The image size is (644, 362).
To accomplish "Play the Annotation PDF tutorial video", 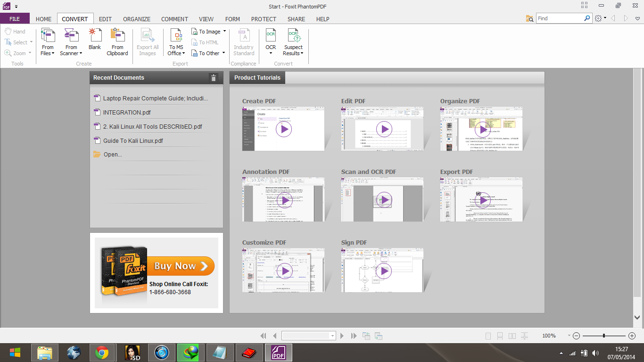I will (x=284, y=200).
